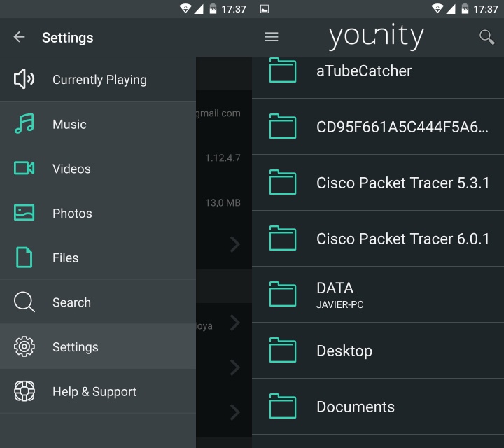Open the DATA folder name
The height and width of the screenshot is (448, 504).
point(335,288)
